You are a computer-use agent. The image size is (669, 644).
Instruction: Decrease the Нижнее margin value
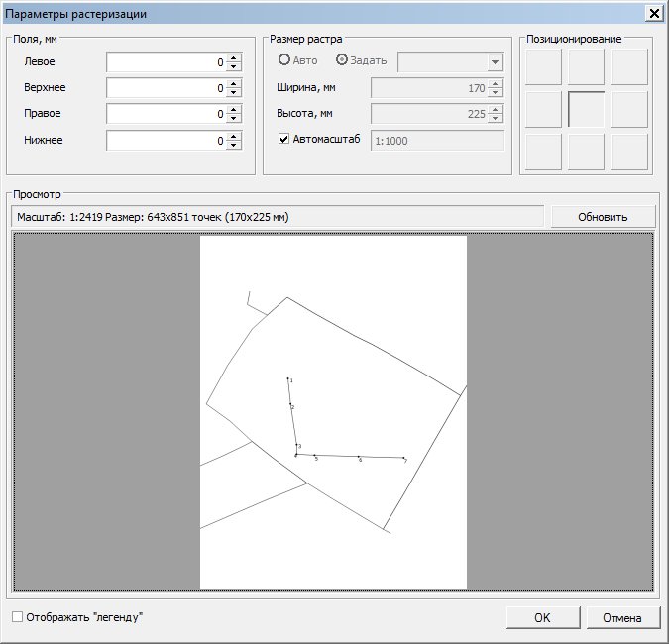pos(234,145)
